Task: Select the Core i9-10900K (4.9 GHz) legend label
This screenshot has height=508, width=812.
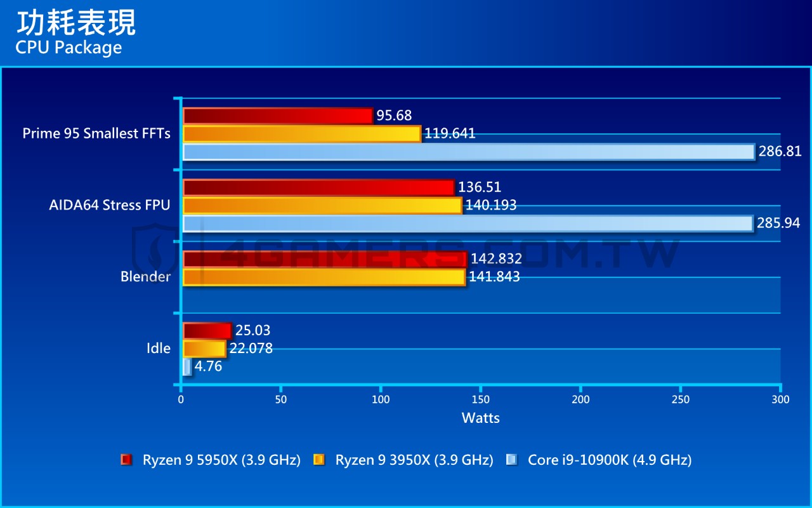Action: tap(610, 460)
